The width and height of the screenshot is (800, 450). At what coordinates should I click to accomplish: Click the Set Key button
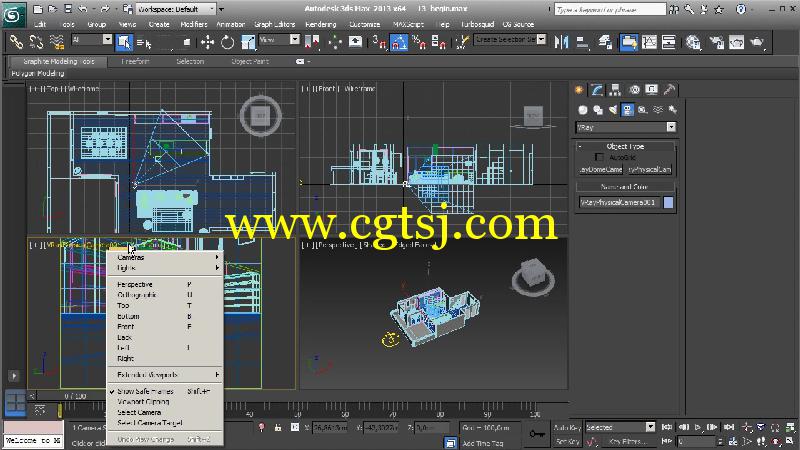[x=567, y=441]
